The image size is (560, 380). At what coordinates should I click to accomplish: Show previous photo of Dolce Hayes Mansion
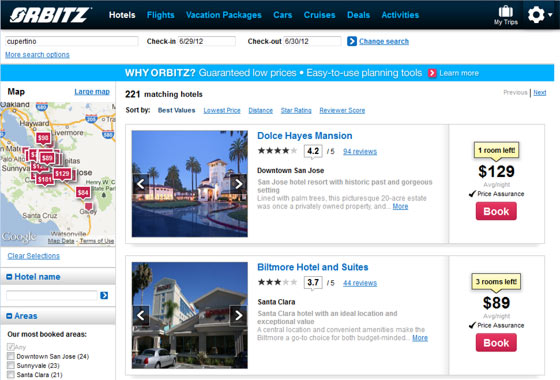pyautogui.click(x=141, y=184)
